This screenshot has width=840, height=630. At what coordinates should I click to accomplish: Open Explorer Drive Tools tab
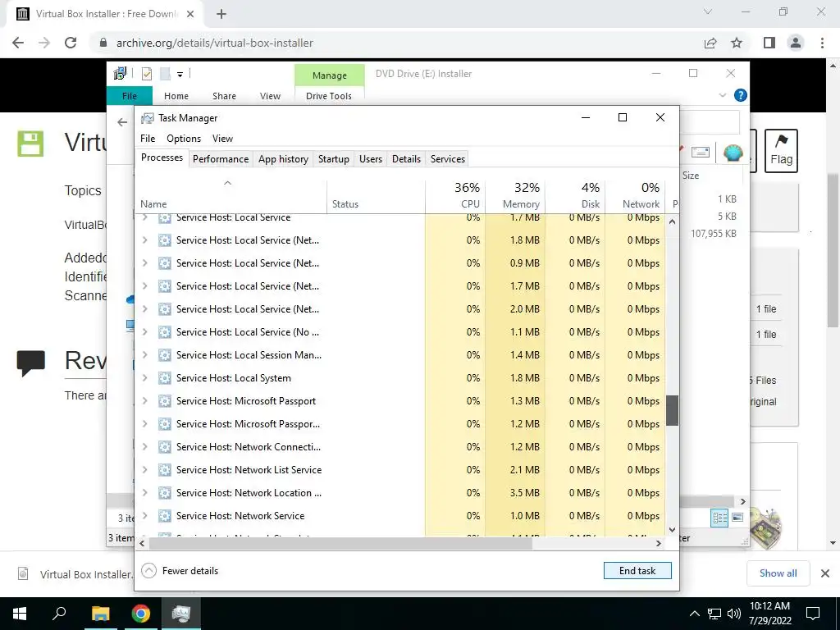(x=329, y=96)
